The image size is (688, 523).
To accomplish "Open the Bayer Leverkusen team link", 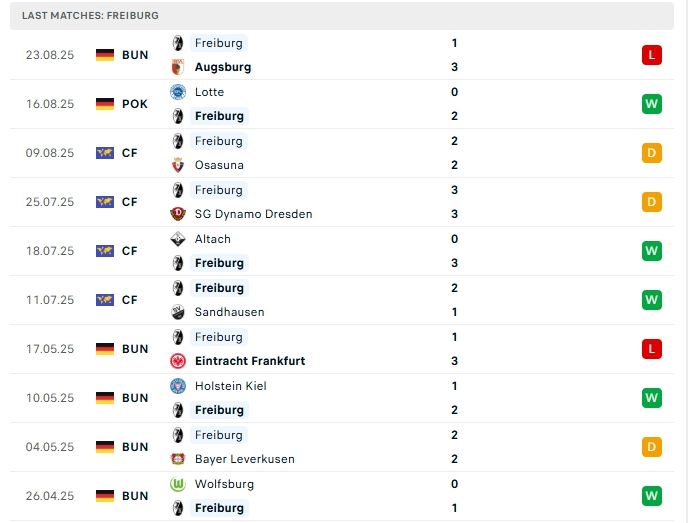I will (x=244, y=459).
